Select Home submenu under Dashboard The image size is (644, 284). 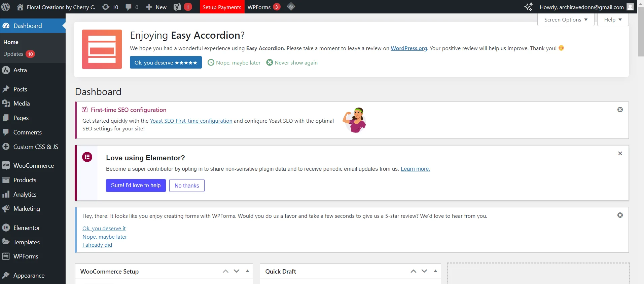click(x=11, y=42)
